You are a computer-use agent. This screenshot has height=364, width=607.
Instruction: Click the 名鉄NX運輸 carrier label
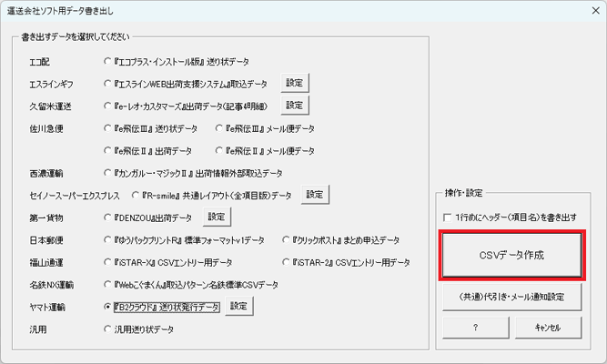52,285
